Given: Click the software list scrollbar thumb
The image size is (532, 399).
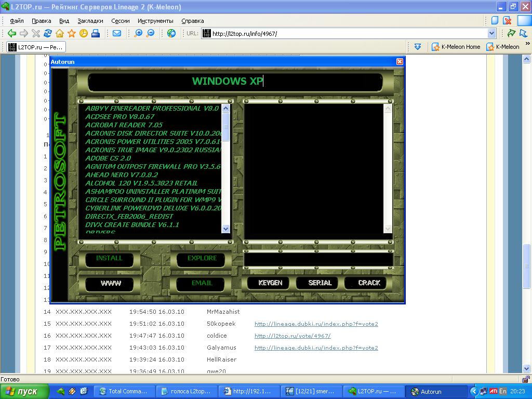Looking at the screenshot, I should click(225, 127).
